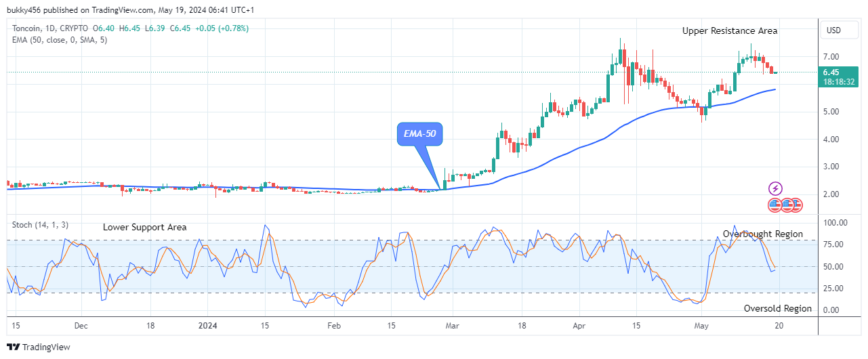Image resolution: width=868 pixels, height=359 pixels.
Task: Click the Dec label on time axis
Action: 80,325
